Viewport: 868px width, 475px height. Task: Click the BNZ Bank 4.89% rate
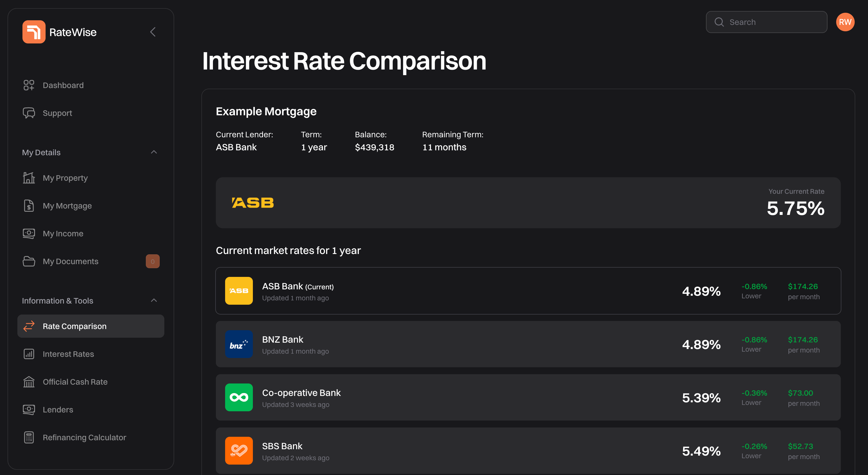pyautogui.click(x=701, y=344)
